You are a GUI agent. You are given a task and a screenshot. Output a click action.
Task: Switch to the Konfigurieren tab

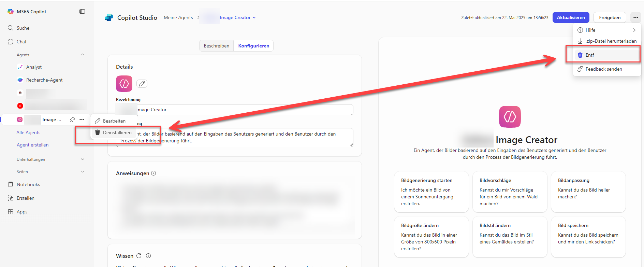click(254, 46)
